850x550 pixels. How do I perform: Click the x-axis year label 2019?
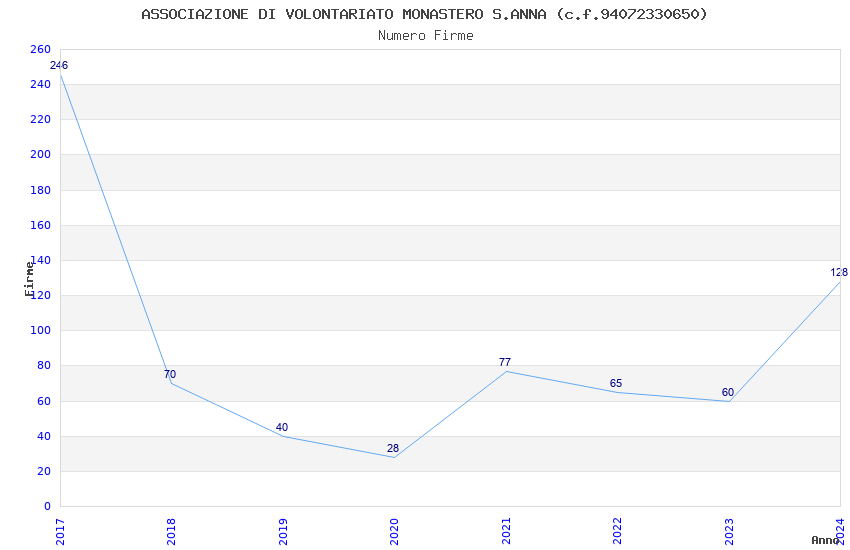tap(283, 532)
